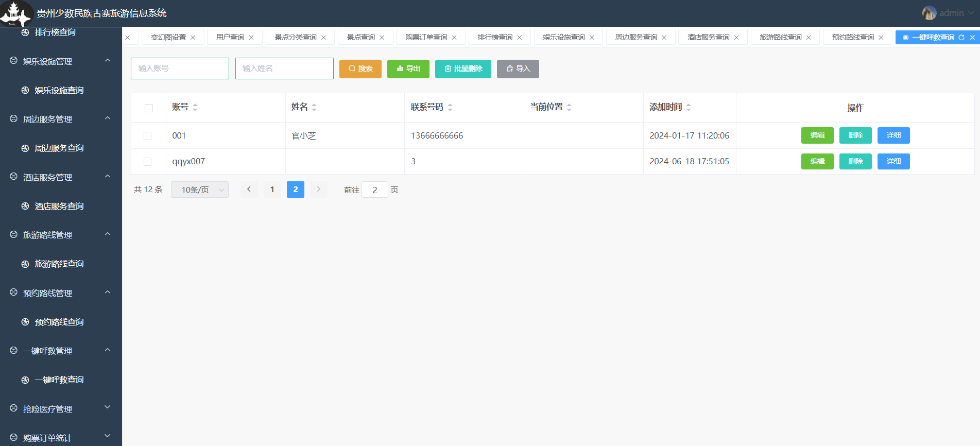
Task: Delete the row for account qqyx007
Action: pyautogui.click(x=855, y=162)
